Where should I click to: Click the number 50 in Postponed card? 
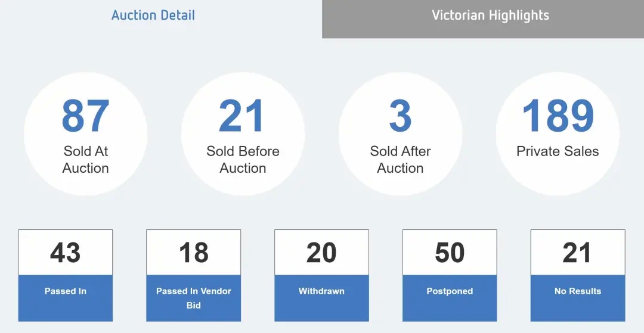[450, 253]
